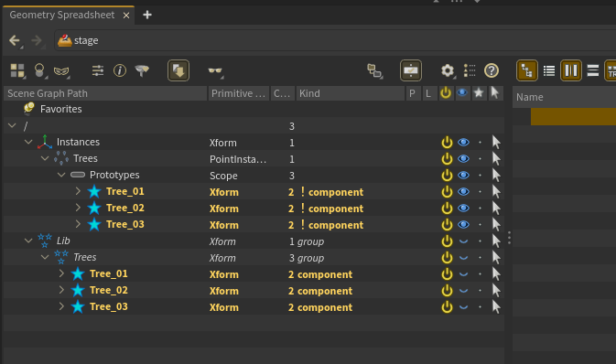
Task: Expand Tree_03 under Prototypes
Action: 78,224
